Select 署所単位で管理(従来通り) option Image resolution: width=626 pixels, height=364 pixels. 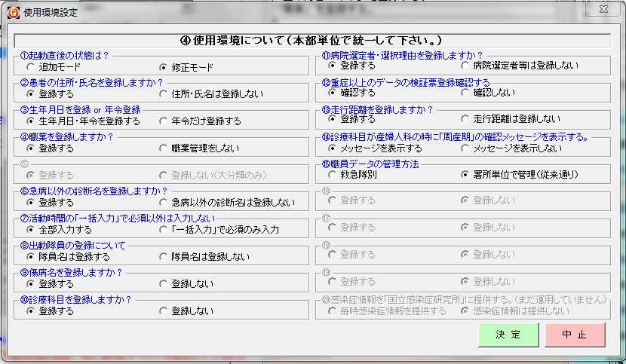tap(465, 174)
